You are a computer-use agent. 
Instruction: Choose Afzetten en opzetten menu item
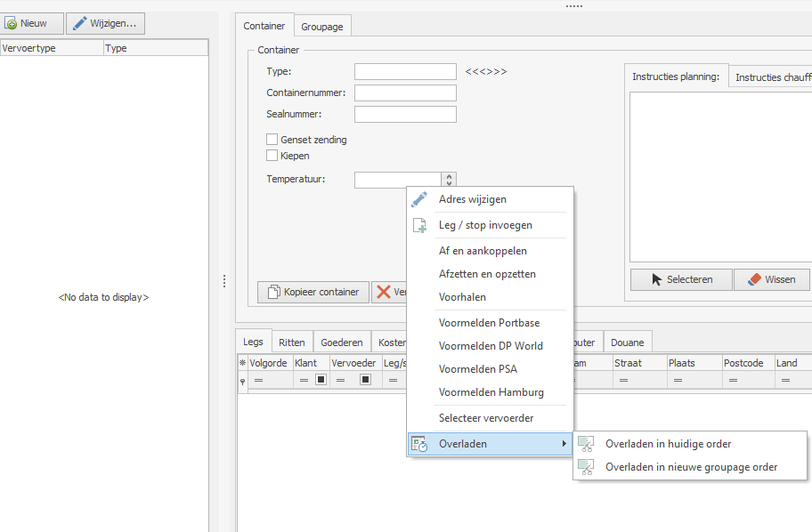point(490,274)
